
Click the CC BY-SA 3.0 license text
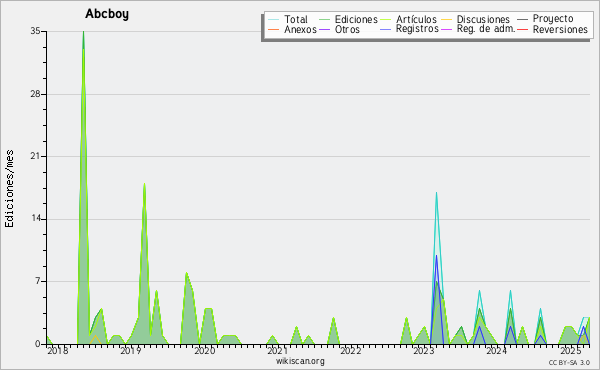pos(569,363)
